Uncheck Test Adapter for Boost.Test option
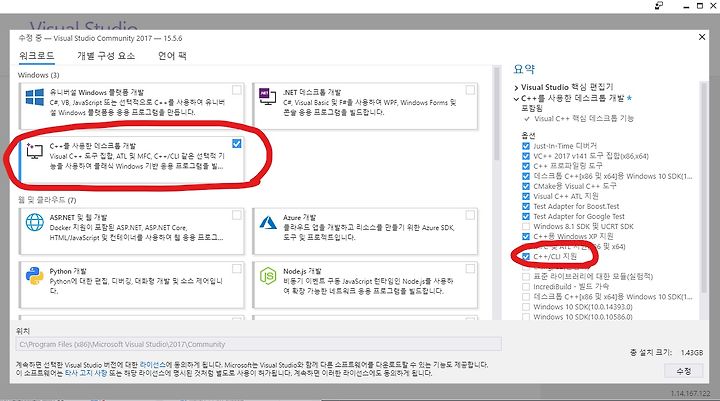720x401 pixels. point(526,206)
